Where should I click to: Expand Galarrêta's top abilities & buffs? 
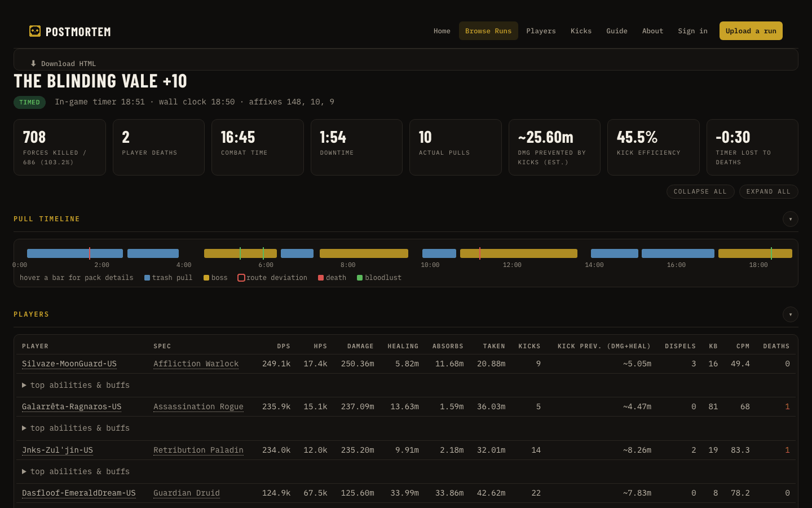76,428
